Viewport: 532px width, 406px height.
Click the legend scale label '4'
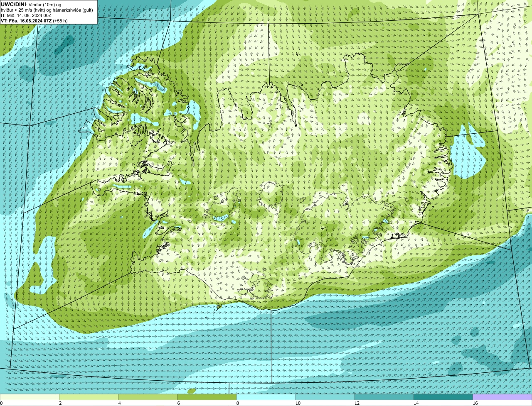119,403
